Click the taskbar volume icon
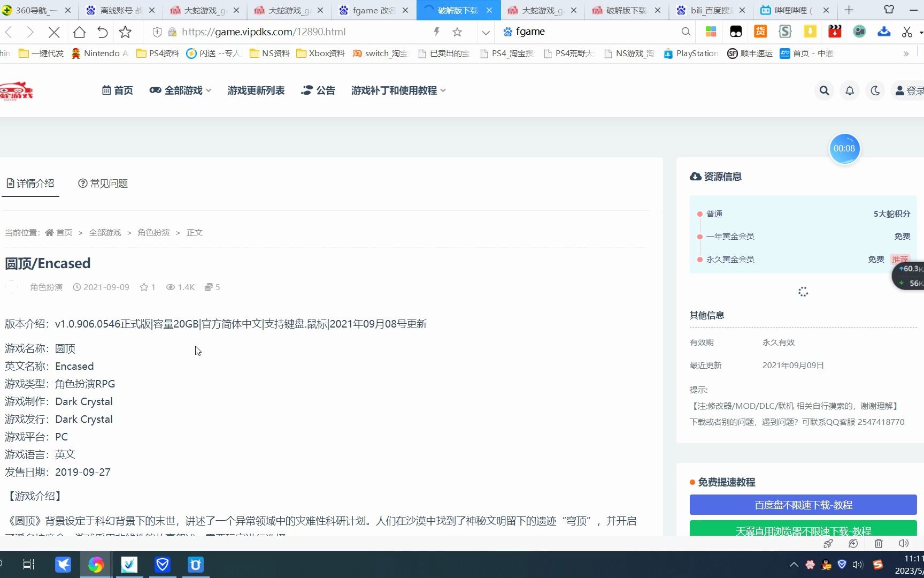The height and width of the screenshot is (578, 924). pyautogui.click(x=858, y=565)
